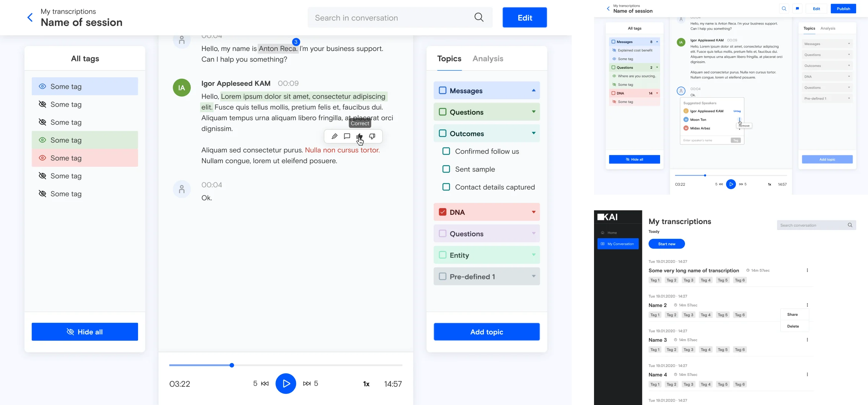Collapse the Messages topic arrow
868x405 pixels.
(533, 90)
